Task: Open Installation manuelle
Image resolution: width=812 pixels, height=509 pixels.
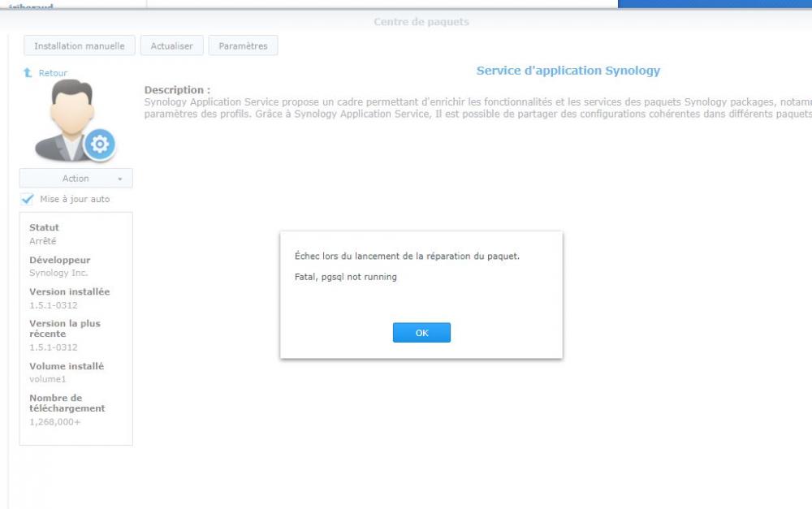Action: tap(80, 45)
